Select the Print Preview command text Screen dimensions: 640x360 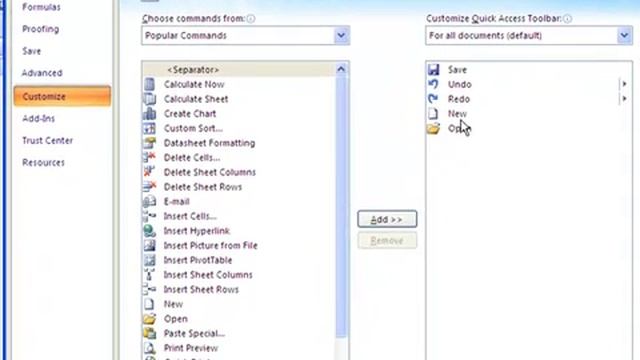click(x=191, y=349)
